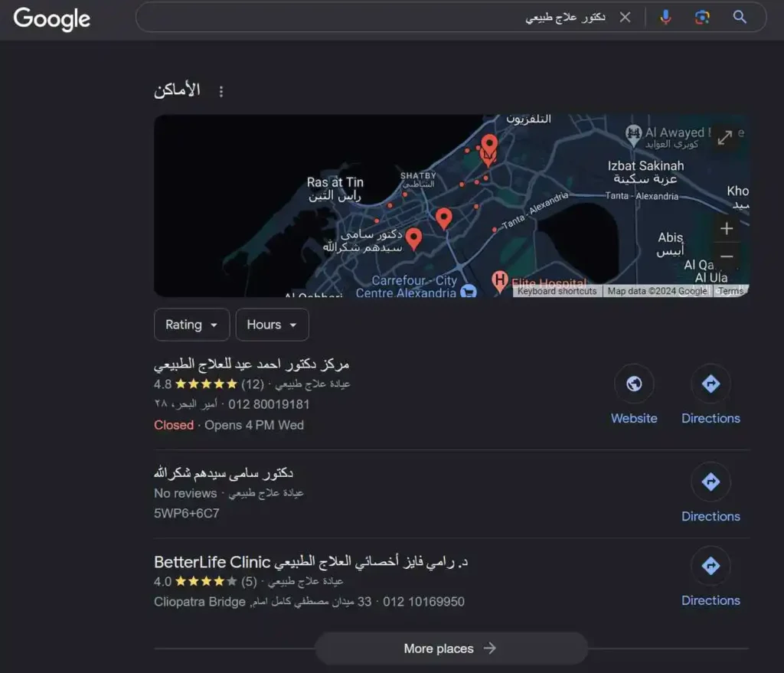Screen dimensions: 784x673
Task: Open the map Terms link
Action: click(x=730, y=291)
